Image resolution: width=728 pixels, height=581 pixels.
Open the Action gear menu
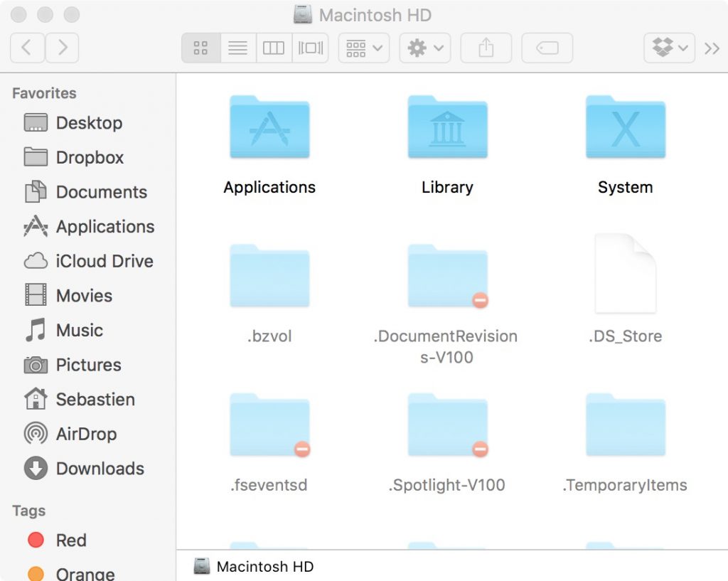tap(425, 48)
